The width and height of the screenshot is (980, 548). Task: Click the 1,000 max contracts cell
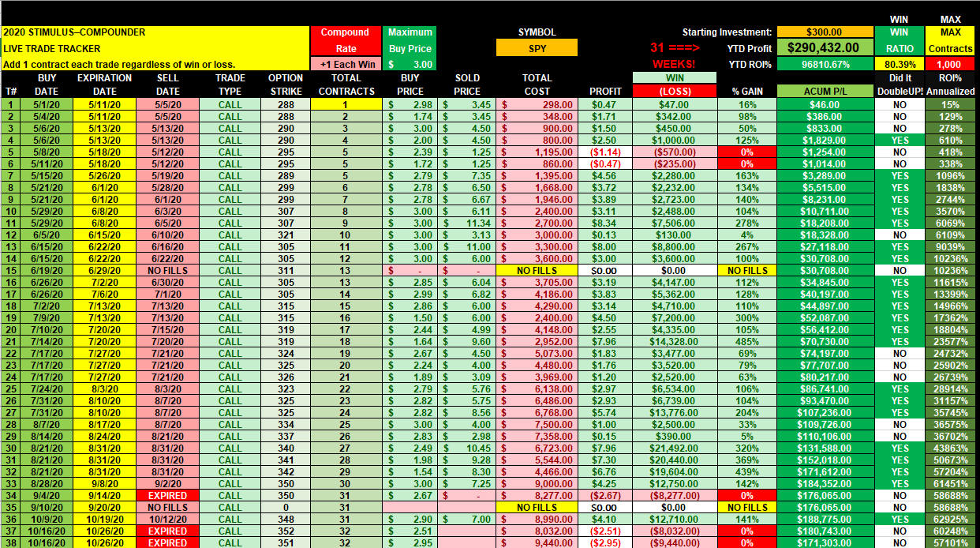951,64
